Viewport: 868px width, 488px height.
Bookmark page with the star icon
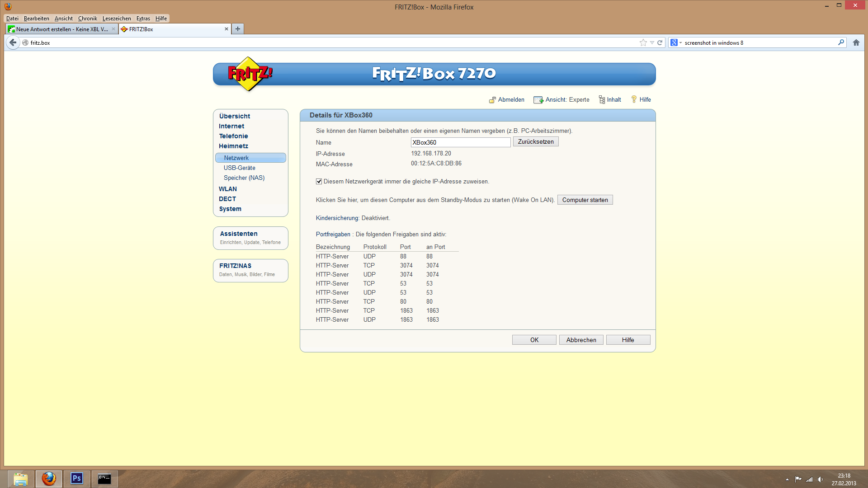click(643, 42)
